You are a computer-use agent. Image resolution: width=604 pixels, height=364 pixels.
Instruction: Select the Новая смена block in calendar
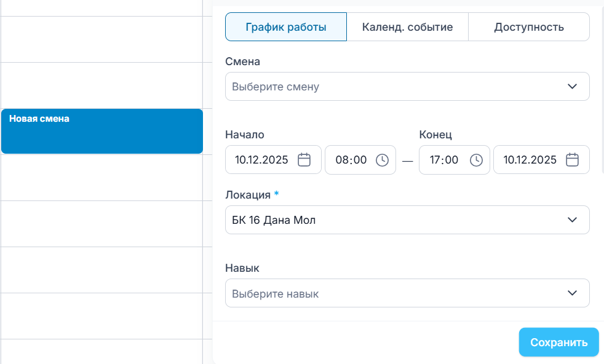coord(102,131)
